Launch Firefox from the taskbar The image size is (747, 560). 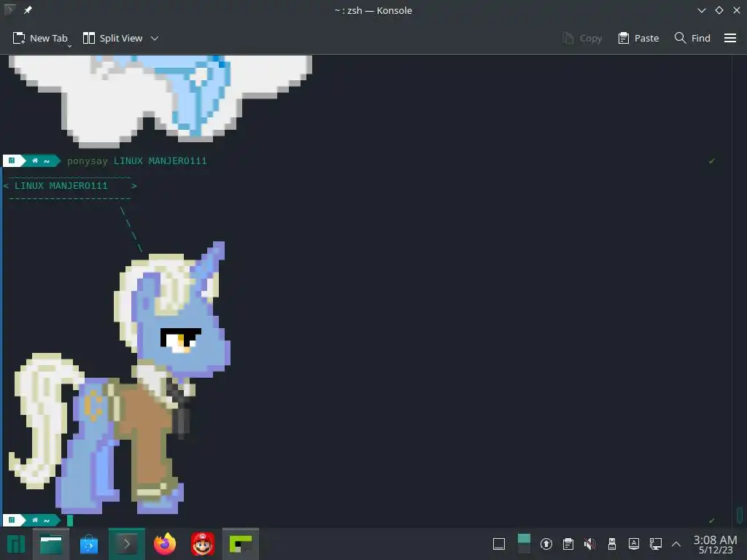click(165, 544)
